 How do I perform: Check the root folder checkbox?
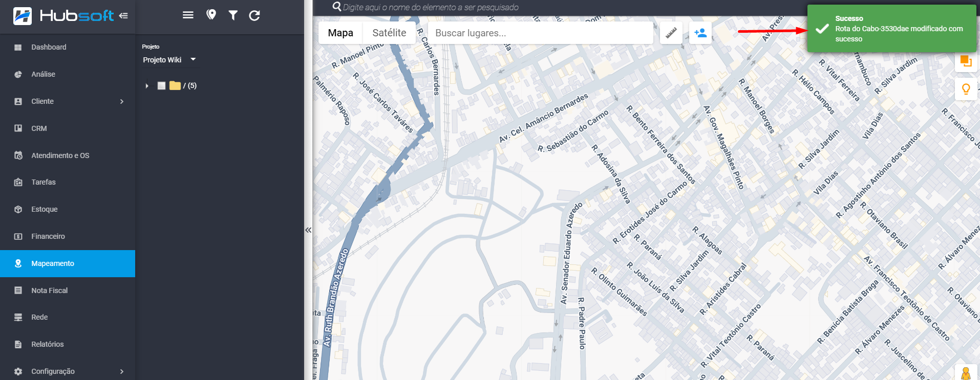coord(161,85)
